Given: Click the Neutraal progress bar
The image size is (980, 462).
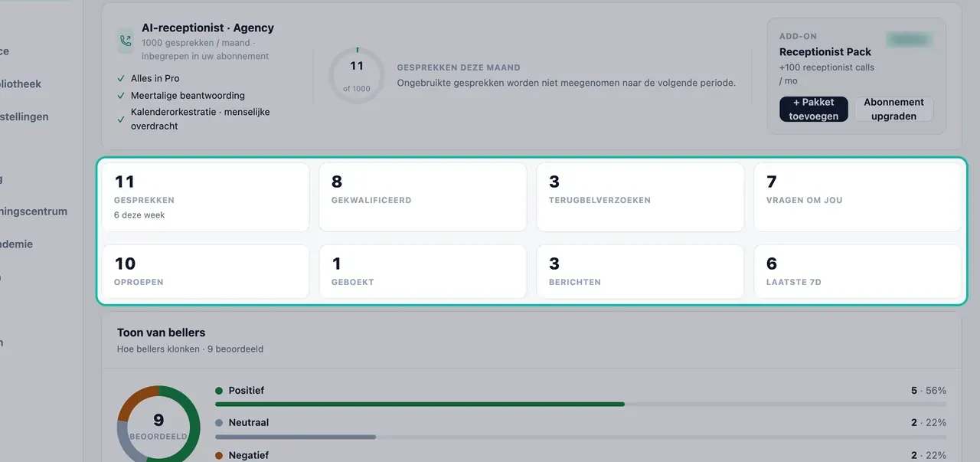Looking at the screenshot, I should [580, 437].
